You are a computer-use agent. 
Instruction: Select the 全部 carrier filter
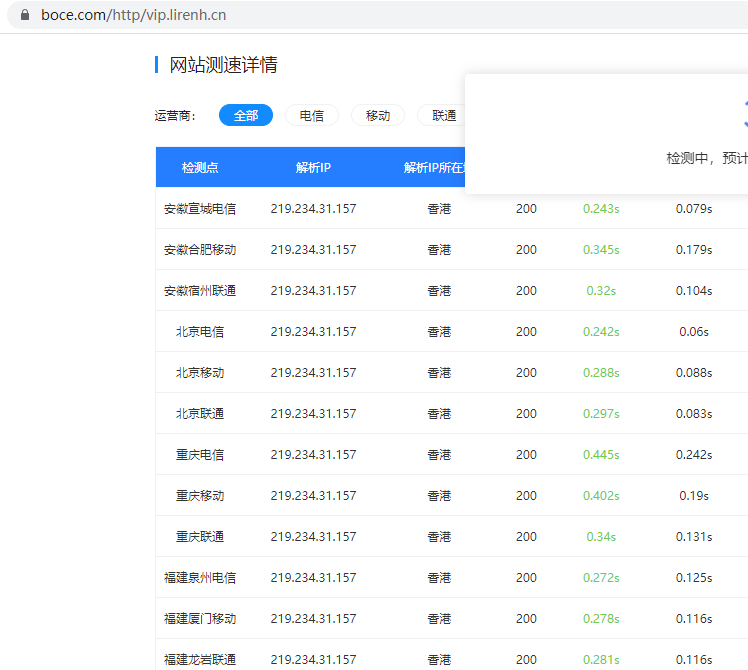pos(246,115)
